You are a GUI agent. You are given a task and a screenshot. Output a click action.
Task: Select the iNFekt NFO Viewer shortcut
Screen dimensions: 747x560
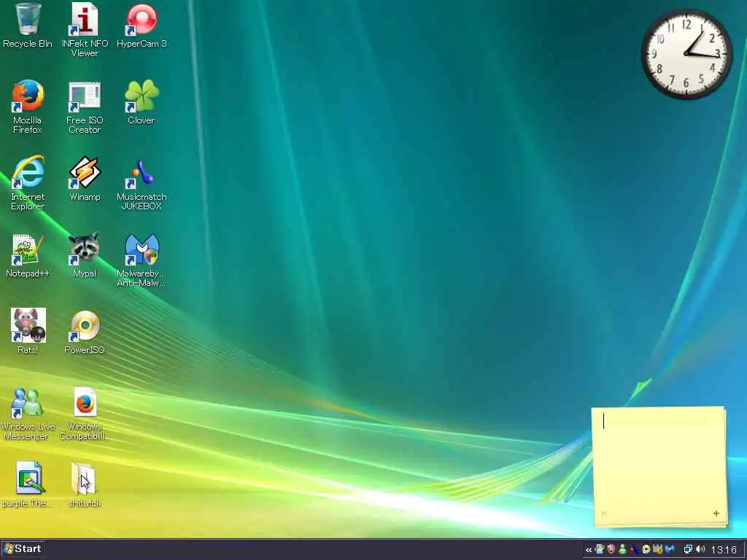[85, 29]
